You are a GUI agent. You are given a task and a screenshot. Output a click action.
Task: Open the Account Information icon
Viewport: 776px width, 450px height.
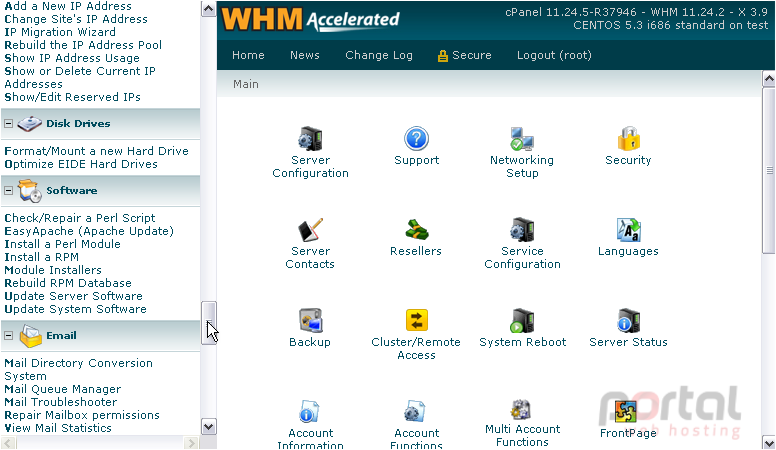(x=309, y=411)
